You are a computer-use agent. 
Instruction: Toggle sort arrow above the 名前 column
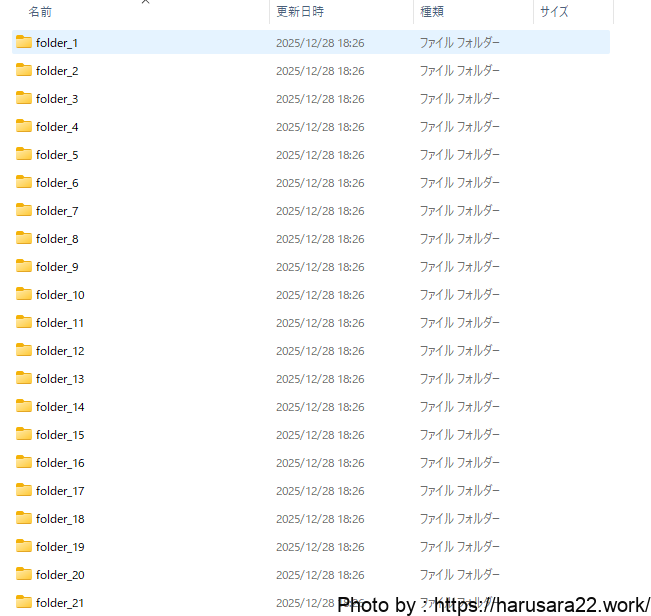click(145, 2)
